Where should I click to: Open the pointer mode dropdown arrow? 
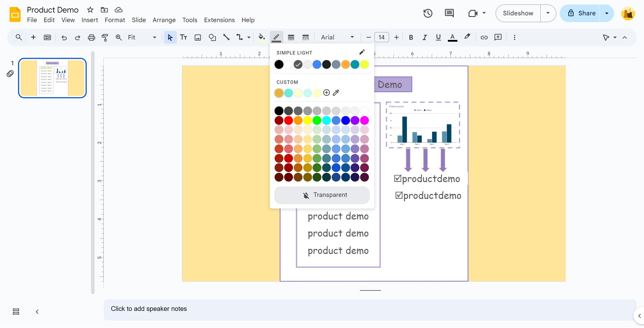pyautogui.click(x=615, y=37)
